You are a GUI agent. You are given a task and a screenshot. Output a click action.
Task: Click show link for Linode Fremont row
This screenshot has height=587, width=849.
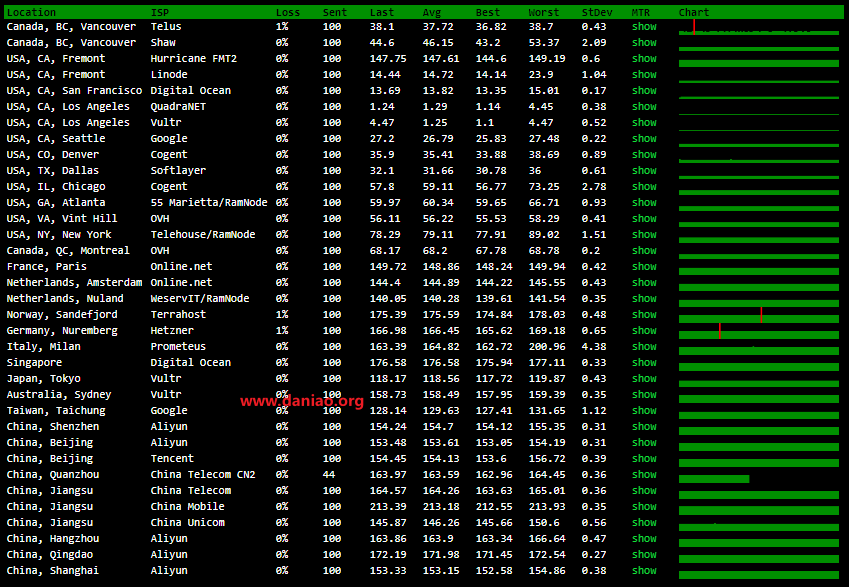pos(644,74)
